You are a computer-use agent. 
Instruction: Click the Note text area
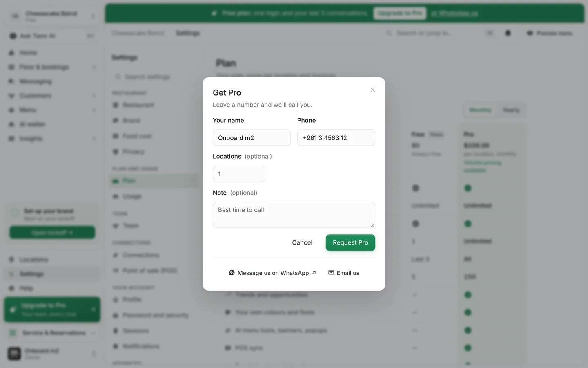[x=294, y=215]
